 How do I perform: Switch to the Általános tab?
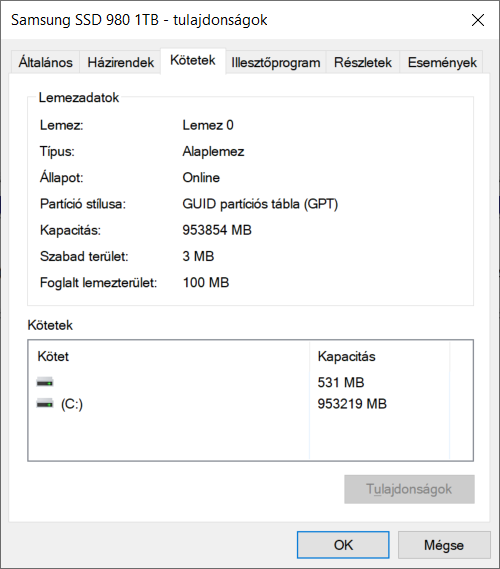[45, 62]
